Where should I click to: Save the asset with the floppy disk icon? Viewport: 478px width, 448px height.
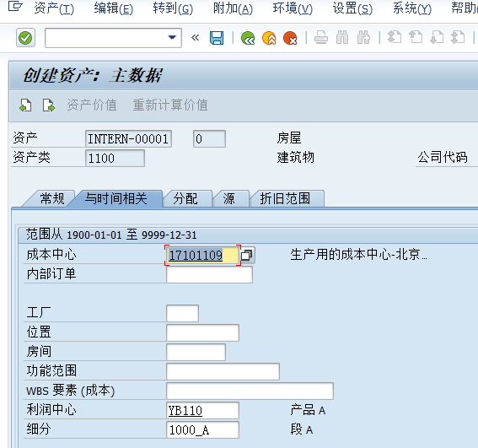click(x=217, y=38)
